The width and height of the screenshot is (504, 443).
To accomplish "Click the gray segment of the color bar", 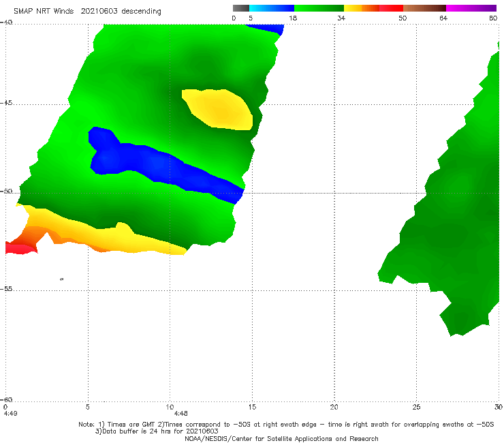I will coord(241,8).
